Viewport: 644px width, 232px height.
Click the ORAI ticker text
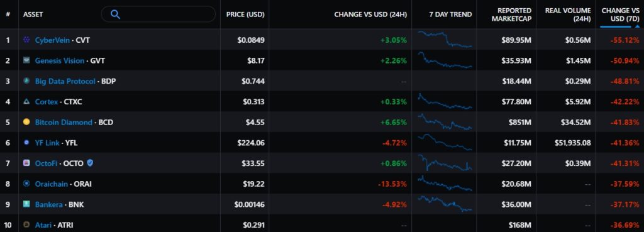coord(82,184)
